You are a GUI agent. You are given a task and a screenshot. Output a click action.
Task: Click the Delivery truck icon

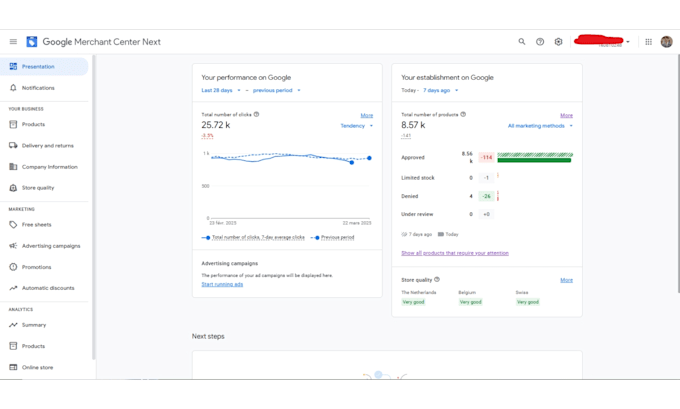point(13,145)
